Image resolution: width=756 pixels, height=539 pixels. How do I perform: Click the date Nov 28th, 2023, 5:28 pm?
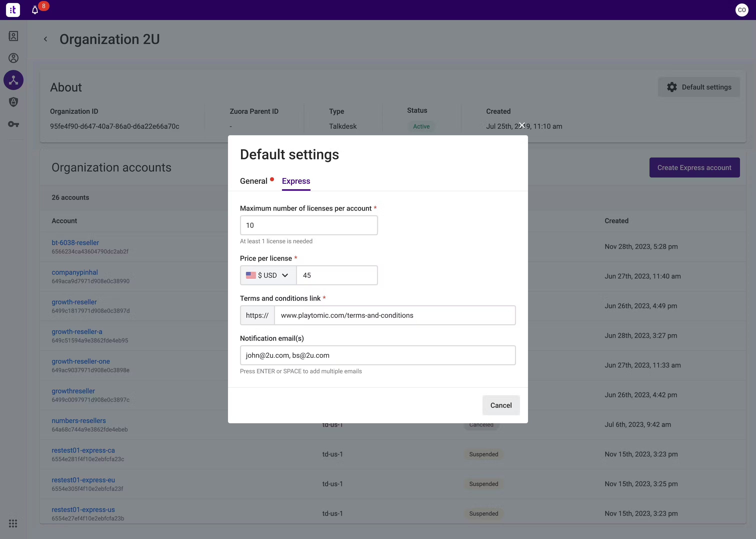[x=641, y=246]
